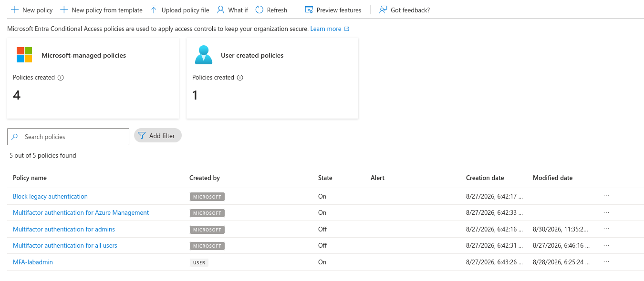Screen dimensions: 644x281
Task: Click the count 4 on Microsoft-managed card
Action: 17,95
